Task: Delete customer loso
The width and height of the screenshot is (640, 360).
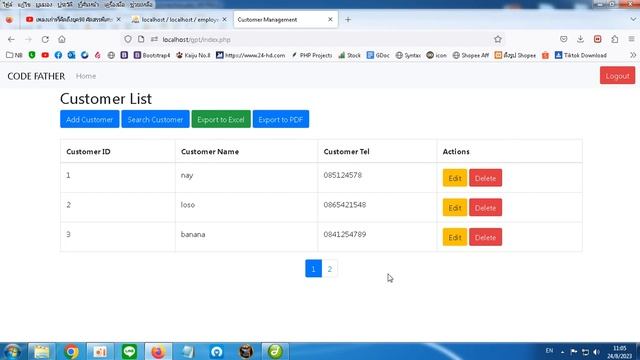Action: [485, 207]
